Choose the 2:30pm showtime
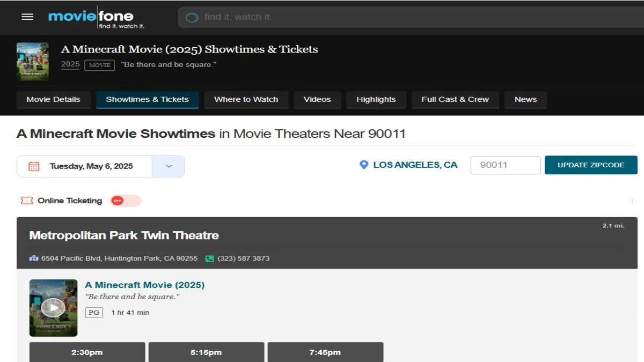 point(87,352)
